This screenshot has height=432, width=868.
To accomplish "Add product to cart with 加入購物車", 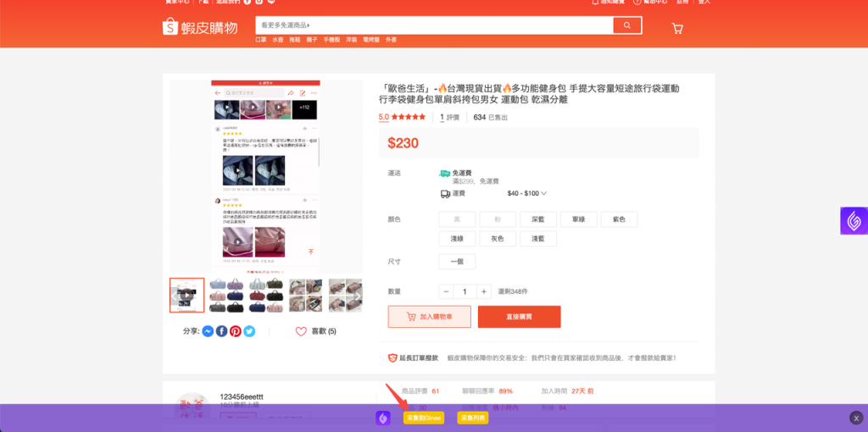I will point(430,317).
